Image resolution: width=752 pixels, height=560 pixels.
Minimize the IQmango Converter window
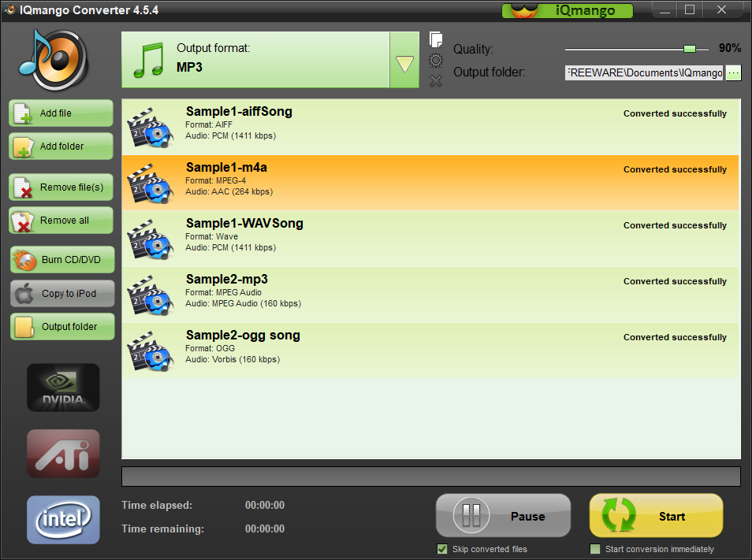tap(665, 10)
